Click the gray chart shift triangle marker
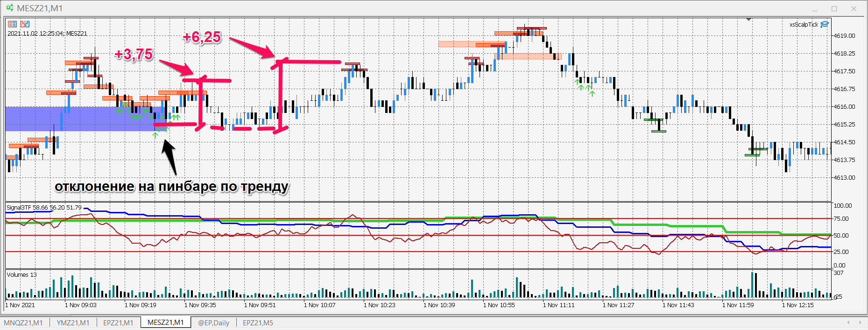Screen dimensions: 868x330 (748, 20)
